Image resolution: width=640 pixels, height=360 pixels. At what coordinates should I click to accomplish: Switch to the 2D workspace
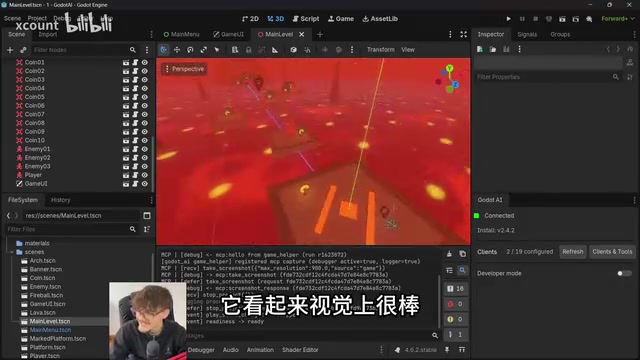tap(250, 19)
